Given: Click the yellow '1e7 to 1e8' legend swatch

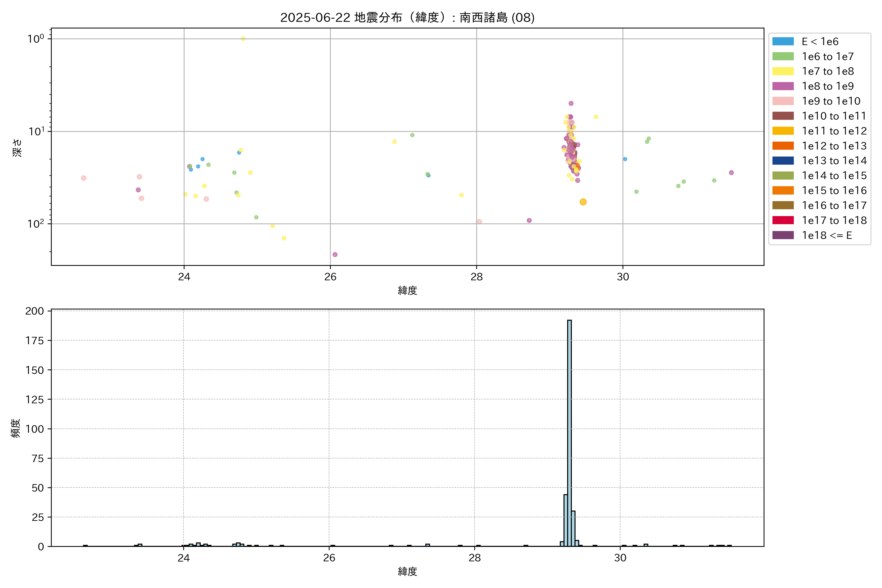Looking at the screenshot, I should 783,71.
